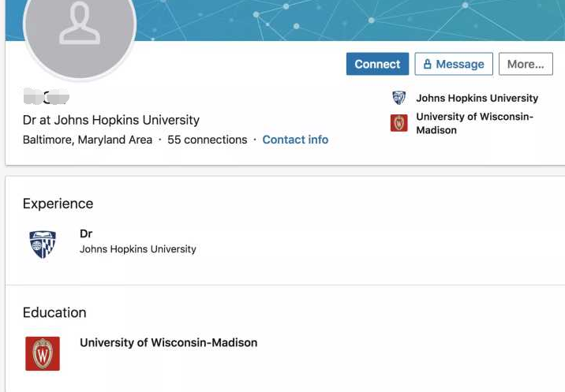Open Johns Hopkins University link in summary
Viewport: 565px width, 392px height.
pos(477,98)
